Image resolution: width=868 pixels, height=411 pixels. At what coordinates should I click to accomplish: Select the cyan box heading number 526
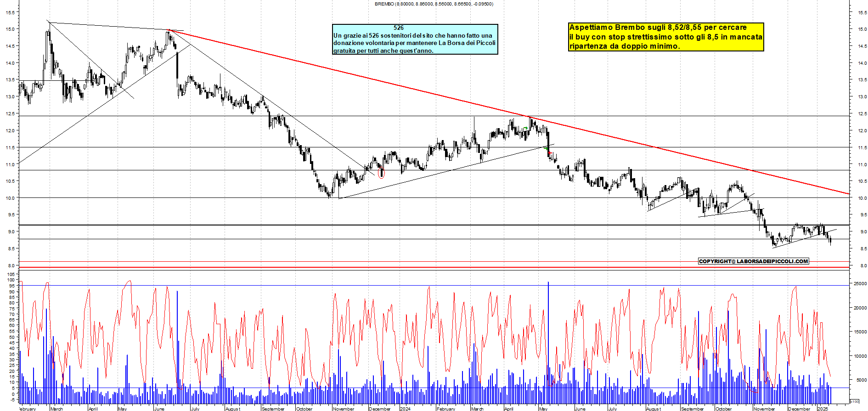pos(399,28)
